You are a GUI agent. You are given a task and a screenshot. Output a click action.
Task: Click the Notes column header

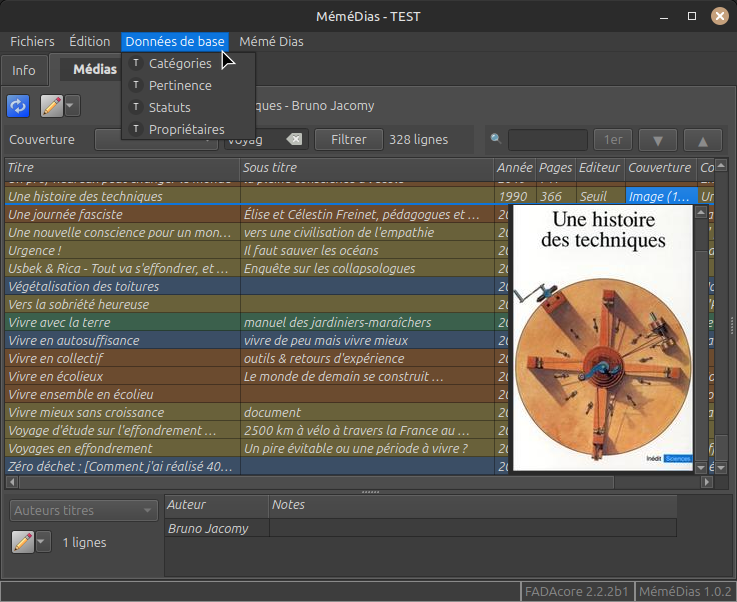(x=473, y=505)
